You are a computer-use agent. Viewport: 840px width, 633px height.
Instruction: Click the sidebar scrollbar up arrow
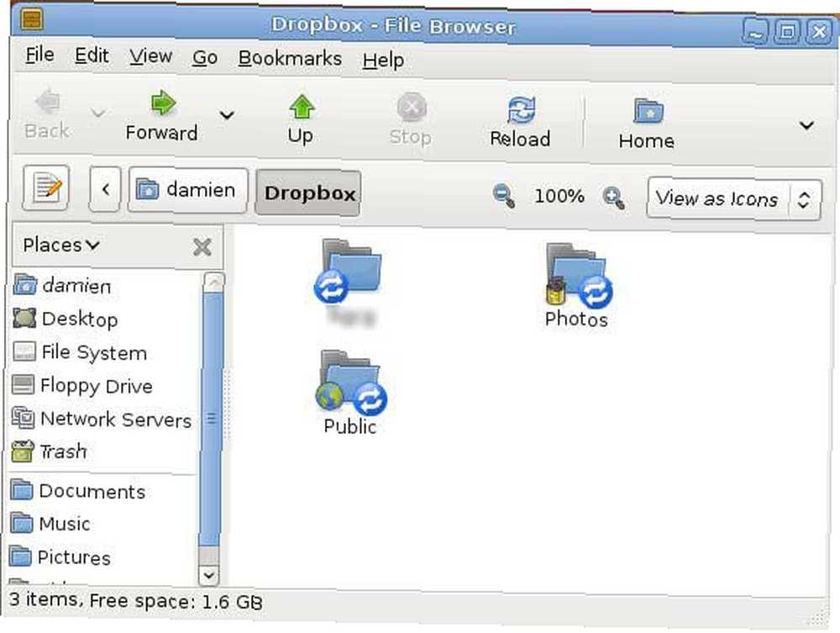213,282
